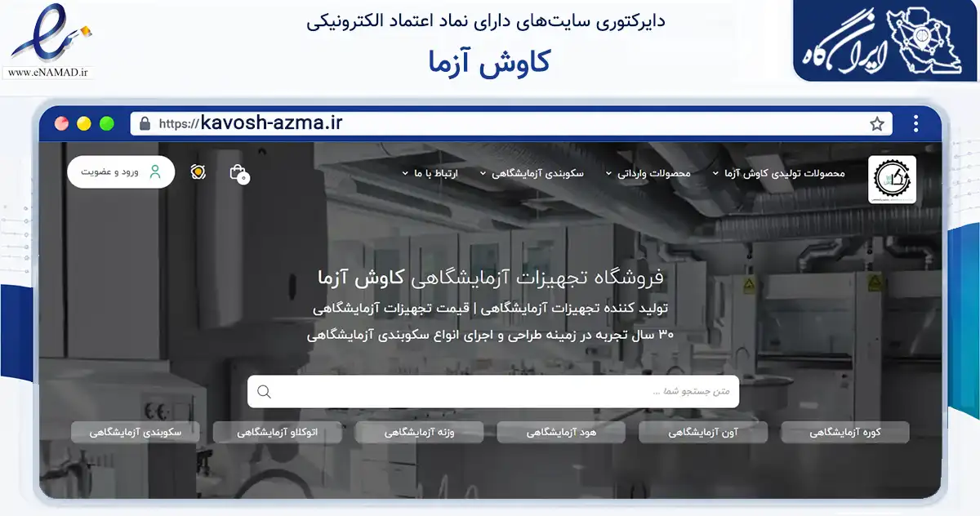Expand the محصولات وارداتی menu
This screenshot has width=980, height=516.
tap(648, 173)
